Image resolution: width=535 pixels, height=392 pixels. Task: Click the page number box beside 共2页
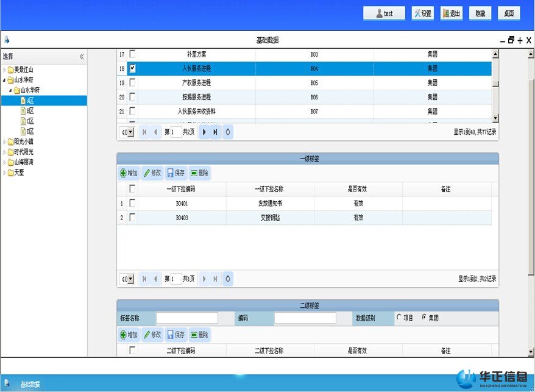pyautogui.click(x=175, y=132)
